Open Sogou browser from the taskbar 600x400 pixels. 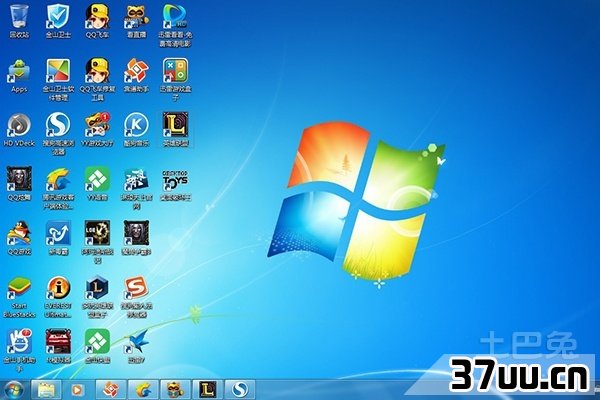240,390
